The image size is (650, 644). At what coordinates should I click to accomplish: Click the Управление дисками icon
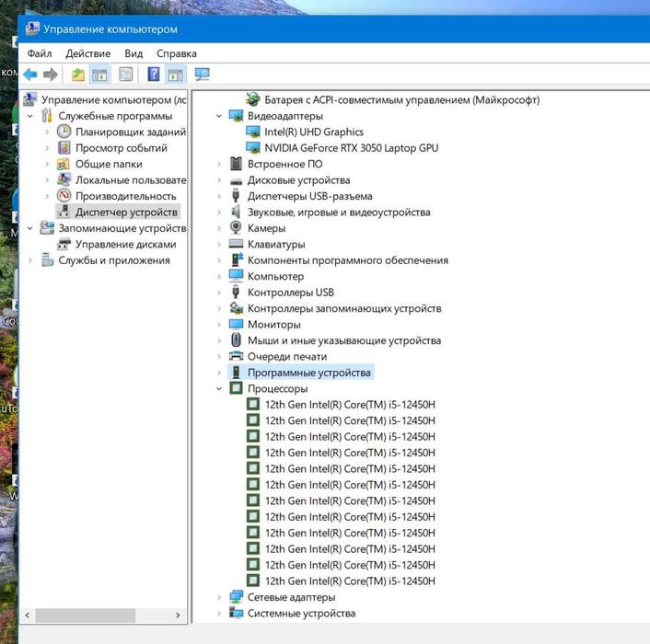pyautogui.click(x=64, y=244)
